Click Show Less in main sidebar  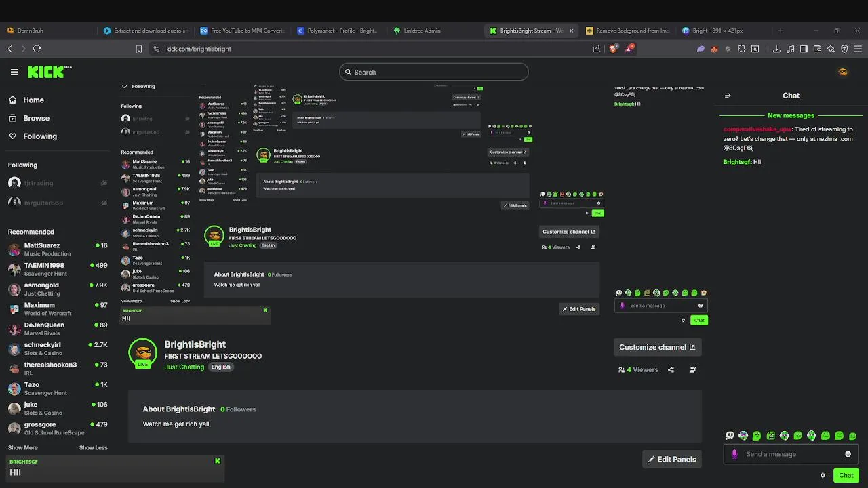93,447
